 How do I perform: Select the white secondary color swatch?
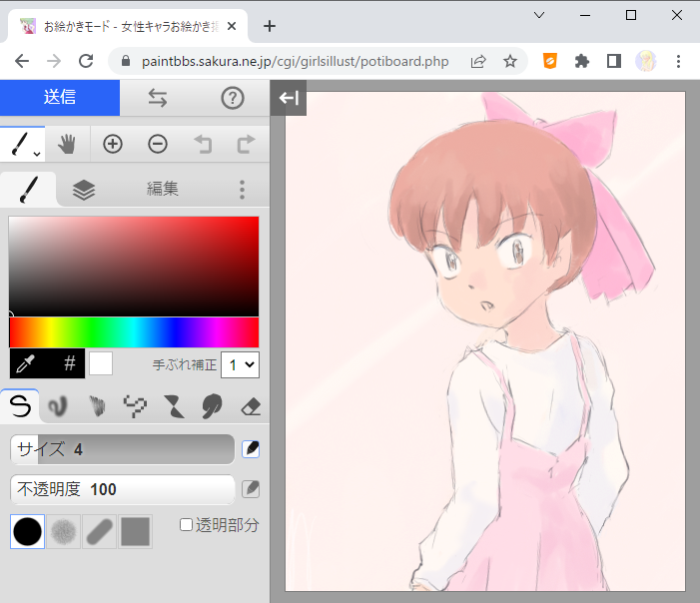[x=101, y=363]
